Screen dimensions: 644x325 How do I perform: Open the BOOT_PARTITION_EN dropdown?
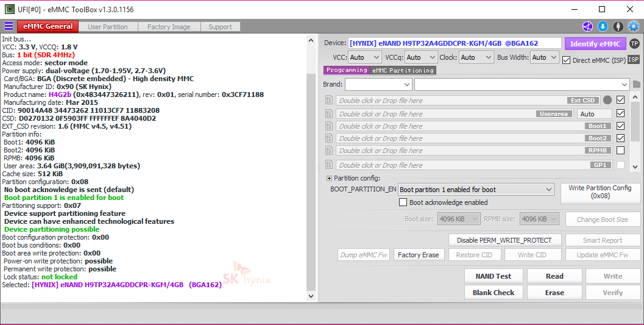[476, 190]
